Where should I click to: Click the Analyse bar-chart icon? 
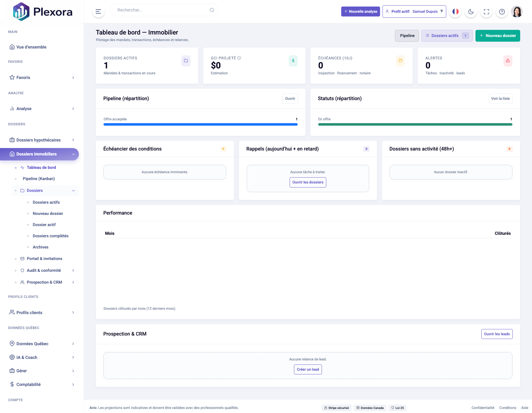pos(12,109)
